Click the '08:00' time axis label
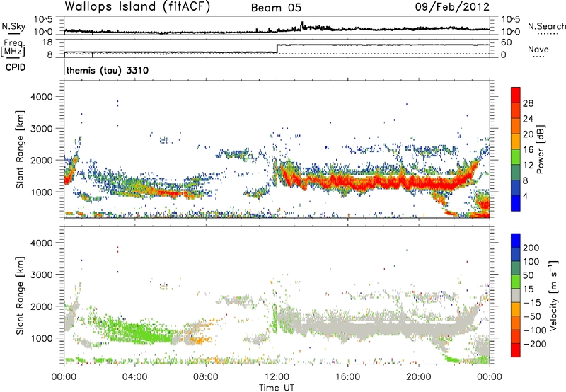This screenshot has height=392, width=566. 206,377
